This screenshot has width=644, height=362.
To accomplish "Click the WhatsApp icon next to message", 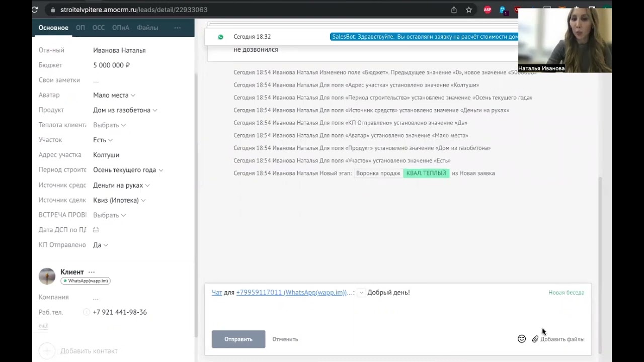I will click(220, 37).
